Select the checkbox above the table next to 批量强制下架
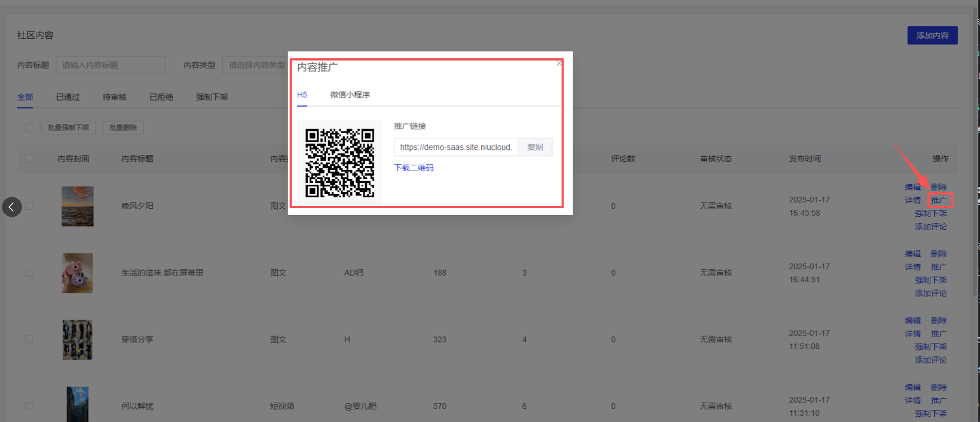This screenshot has height=422, width=980. click(29, 128)
